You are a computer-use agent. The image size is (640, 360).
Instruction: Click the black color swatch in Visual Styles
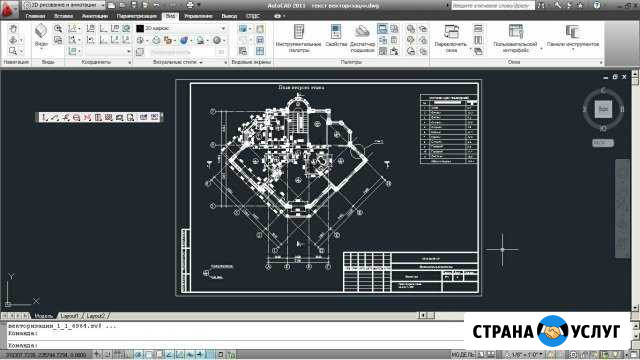[140, 29]
